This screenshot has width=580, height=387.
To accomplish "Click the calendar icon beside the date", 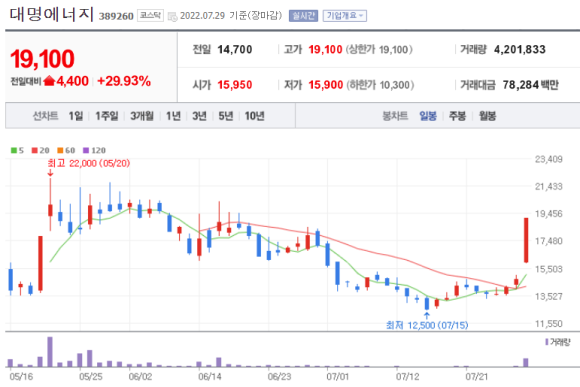I will point(172,16).
